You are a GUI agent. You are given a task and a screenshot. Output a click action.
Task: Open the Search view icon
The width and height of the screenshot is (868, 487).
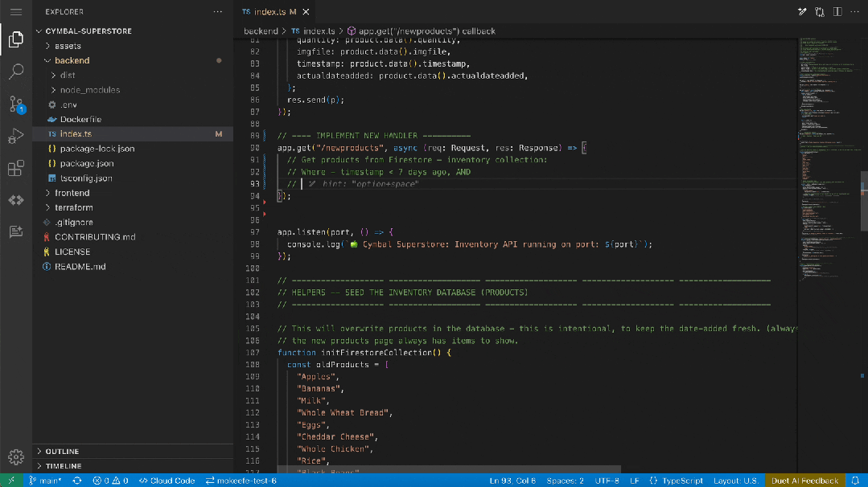(16, 71)
